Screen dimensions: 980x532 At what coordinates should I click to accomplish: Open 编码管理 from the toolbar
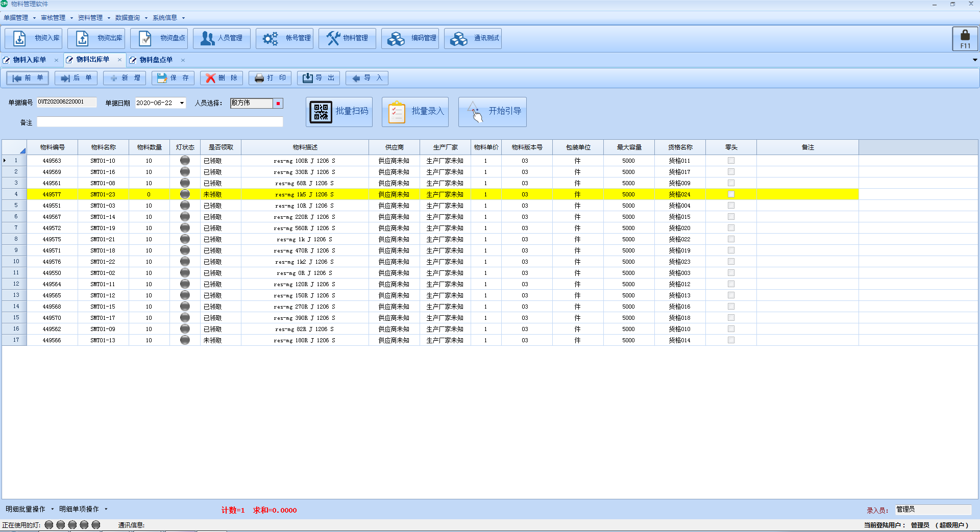pos(410,38)
